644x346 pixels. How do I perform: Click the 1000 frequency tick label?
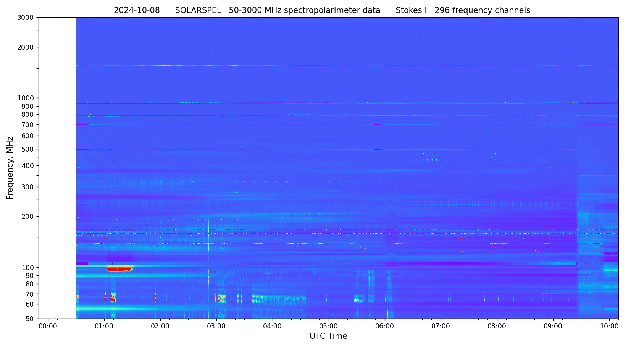pos(26,98)
